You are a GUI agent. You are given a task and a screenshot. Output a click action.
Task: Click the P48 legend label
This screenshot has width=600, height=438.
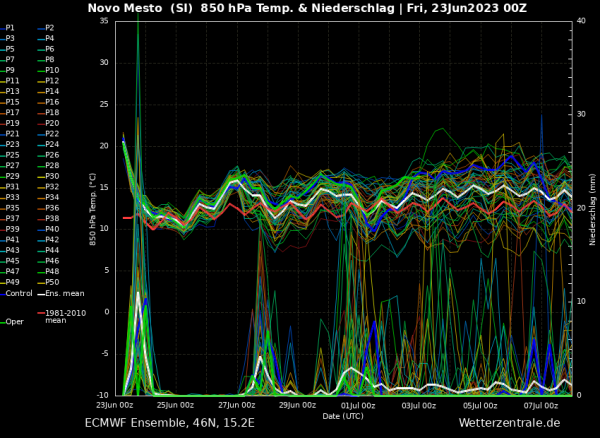52,272
